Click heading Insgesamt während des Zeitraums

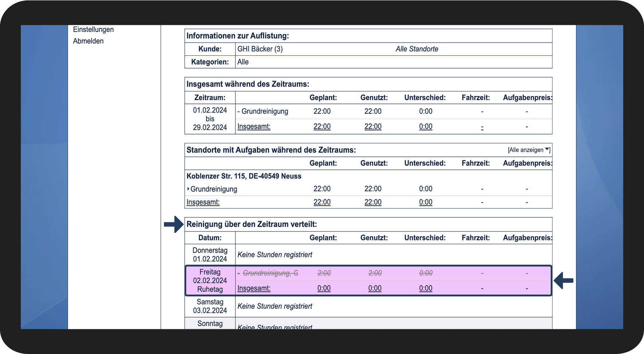coord(248,84)
